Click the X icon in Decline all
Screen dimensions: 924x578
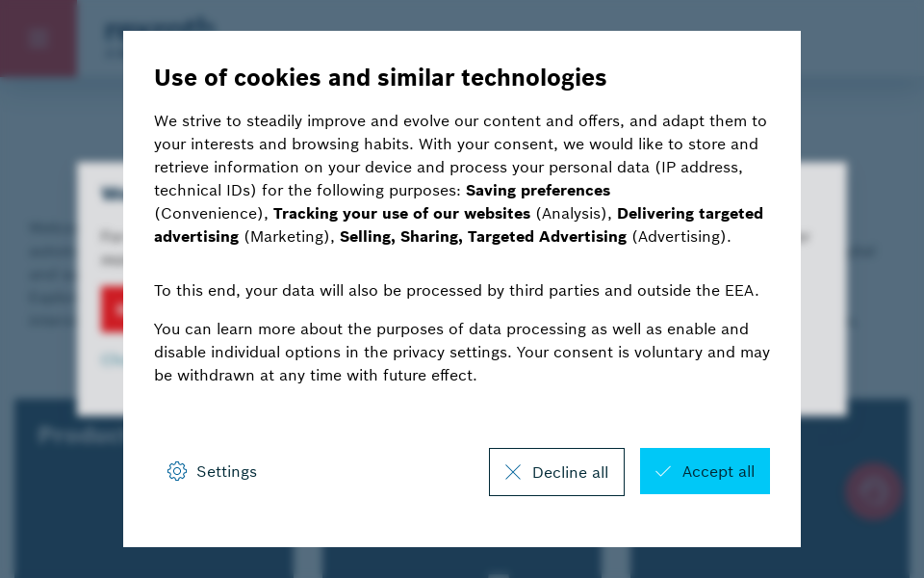pyautogui.click(x=513, y=472)
